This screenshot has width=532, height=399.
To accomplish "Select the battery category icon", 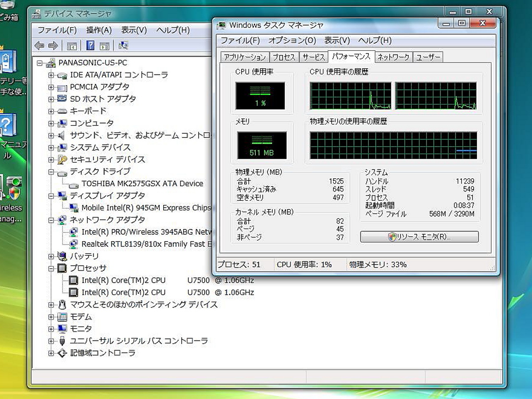I will pyautogui.click(x=63, y=256).
